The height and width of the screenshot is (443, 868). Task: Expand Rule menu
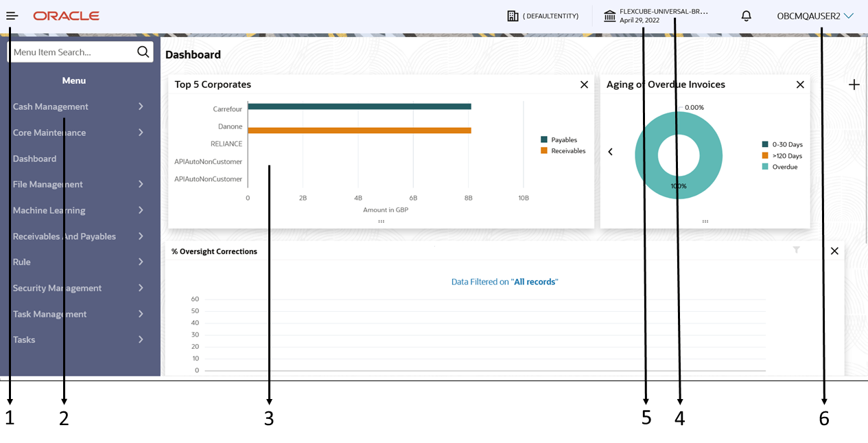[78, 262]
